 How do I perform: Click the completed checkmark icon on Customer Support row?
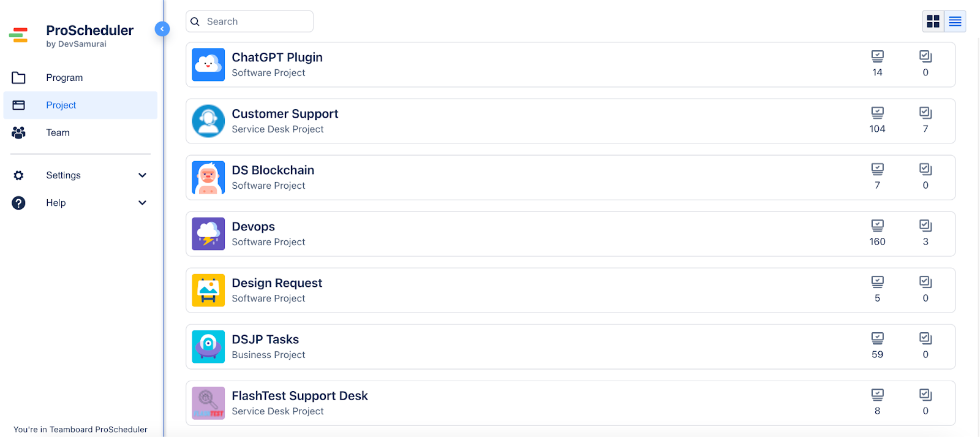point(925,112)
